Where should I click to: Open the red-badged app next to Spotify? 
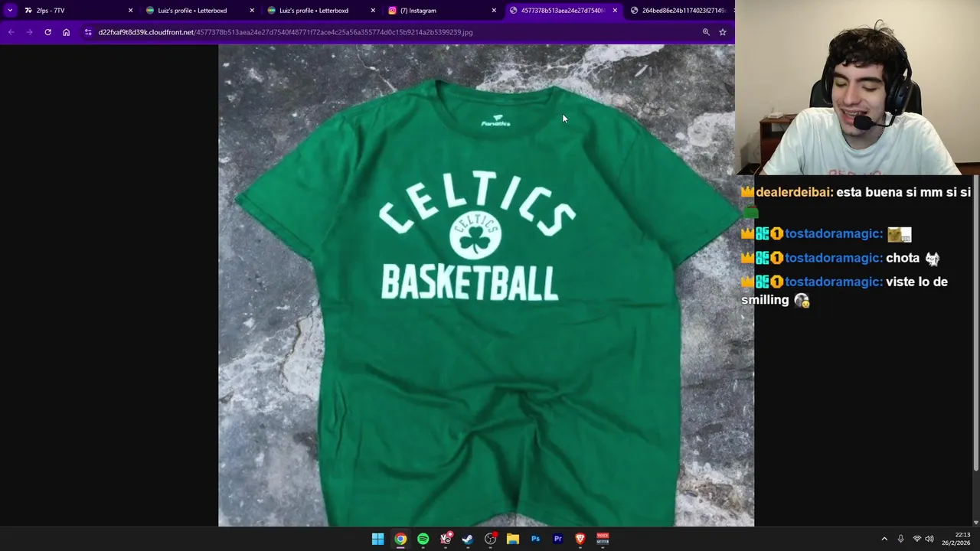[x=446, y=539]
